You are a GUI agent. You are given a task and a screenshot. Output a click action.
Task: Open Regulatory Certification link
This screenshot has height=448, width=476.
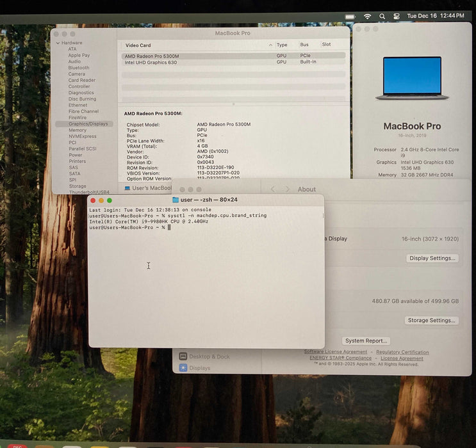coord(402,352)
